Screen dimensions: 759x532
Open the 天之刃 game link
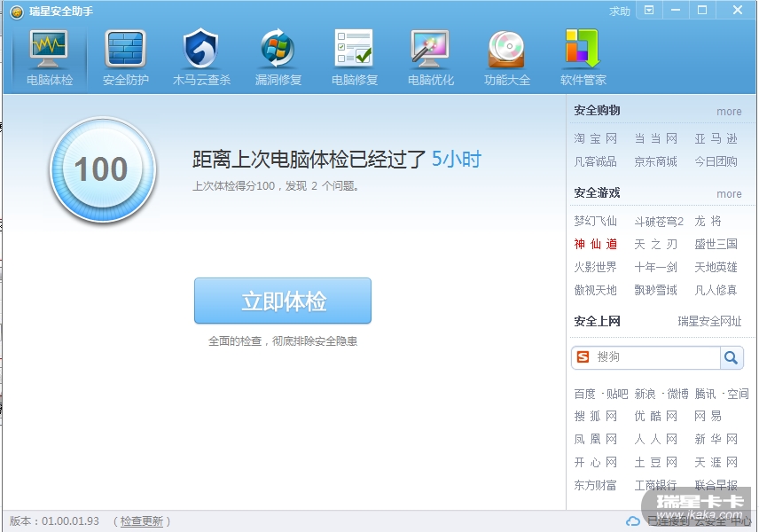coord(656,244)
